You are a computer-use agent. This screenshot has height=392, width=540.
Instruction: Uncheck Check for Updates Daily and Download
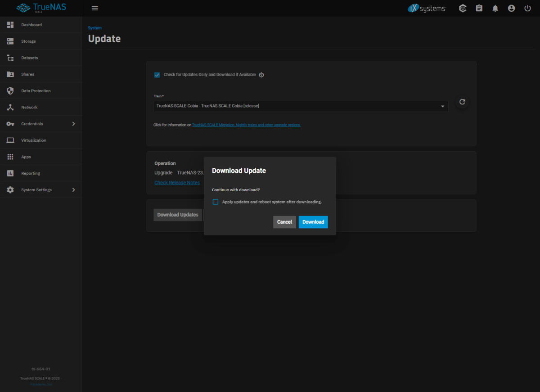point(157,75)
